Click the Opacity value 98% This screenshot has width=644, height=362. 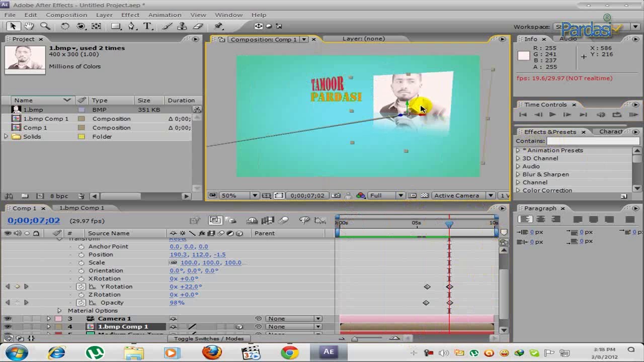click(x=177, y=303)
